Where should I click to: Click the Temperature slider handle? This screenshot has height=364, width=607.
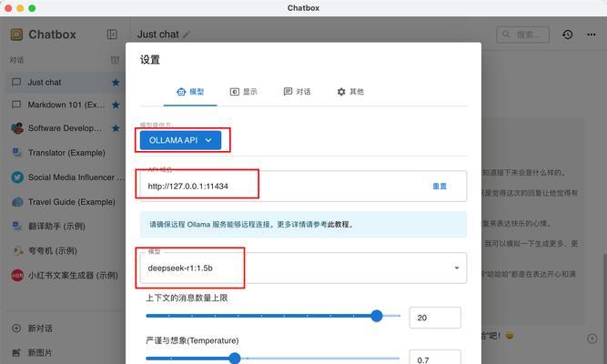pos(235,359)
